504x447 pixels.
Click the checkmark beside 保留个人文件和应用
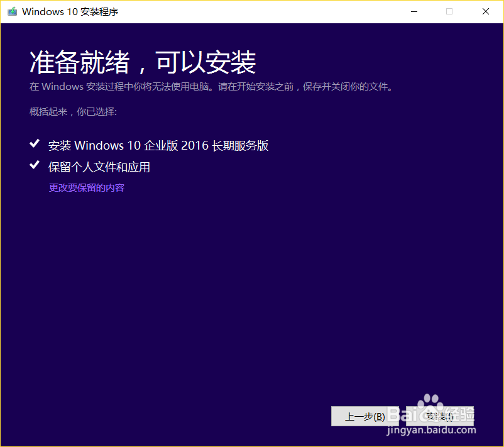point(35,165)
